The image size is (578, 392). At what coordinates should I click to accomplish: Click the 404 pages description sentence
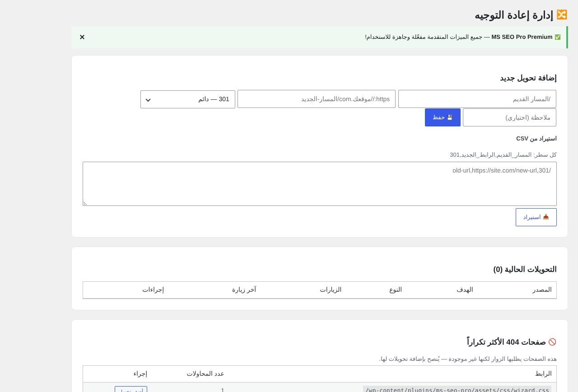pos(468,359)
